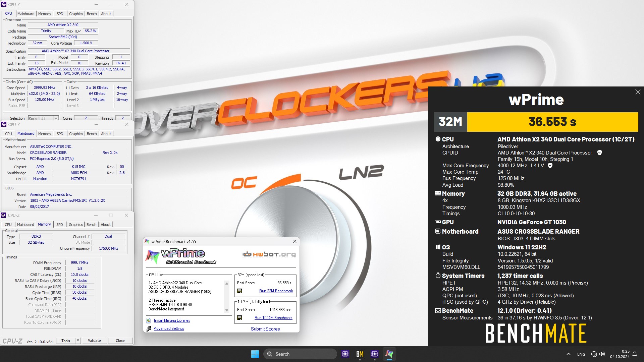The width and height of the screenshot is (644, 362).
Task: Click the BIOS Date field 08/02/2017
Action: pos(78,207)
